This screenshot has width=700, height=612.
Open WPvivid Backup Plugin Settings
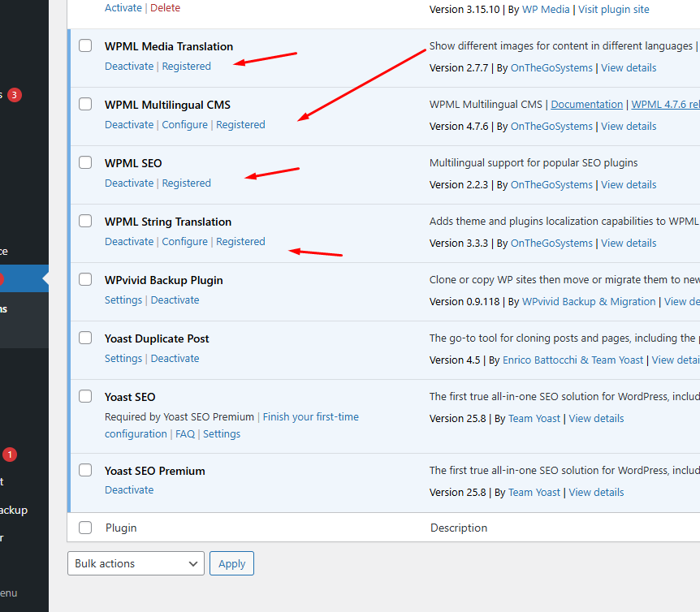click(123, 300)
